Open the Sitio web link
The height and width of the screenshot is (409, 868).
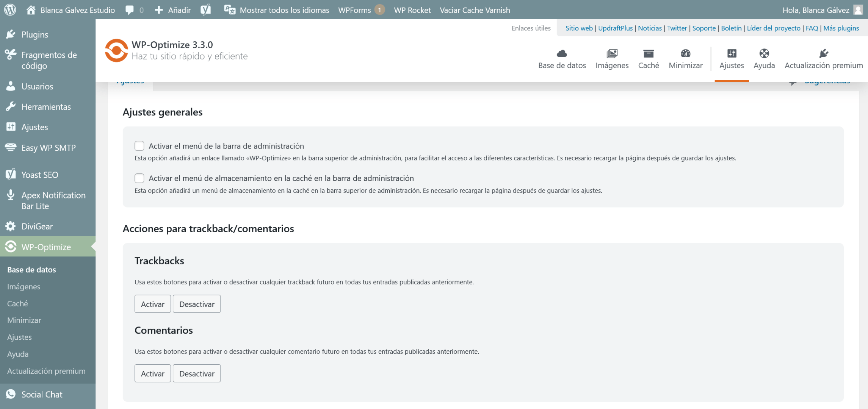pos(579,28)
